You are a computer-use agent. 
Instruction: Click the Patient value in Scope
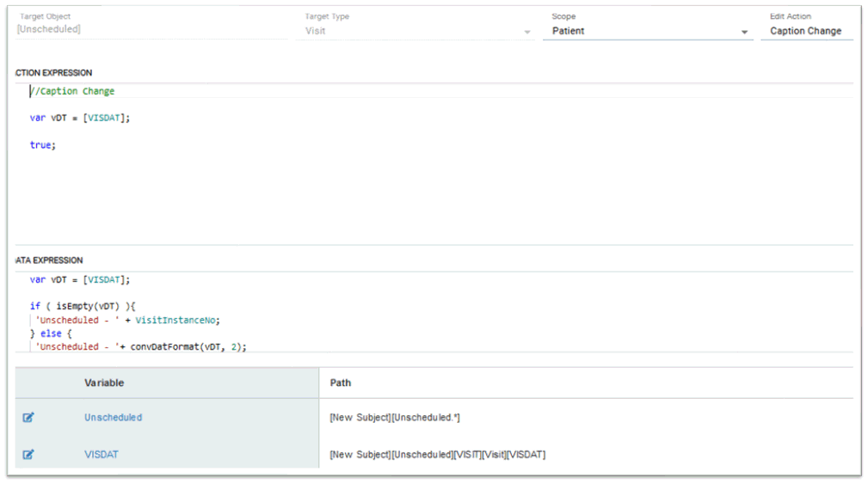click(568, 31)
